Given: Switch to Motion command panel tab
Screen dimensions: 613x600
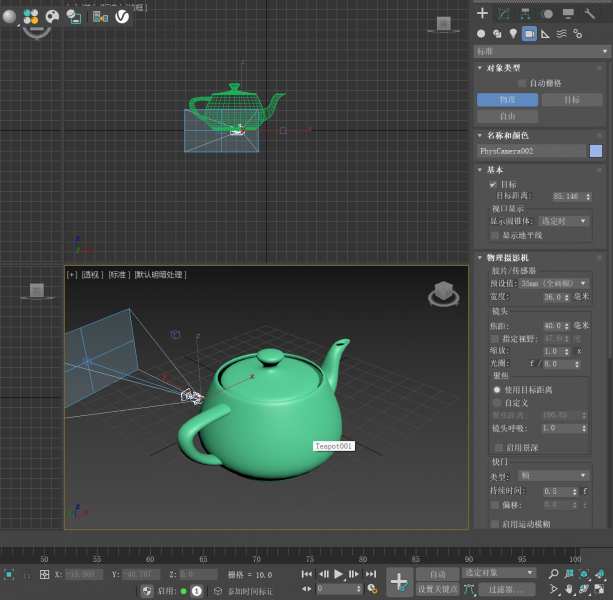Looking at the screenshot, I should tap(547, 14).
